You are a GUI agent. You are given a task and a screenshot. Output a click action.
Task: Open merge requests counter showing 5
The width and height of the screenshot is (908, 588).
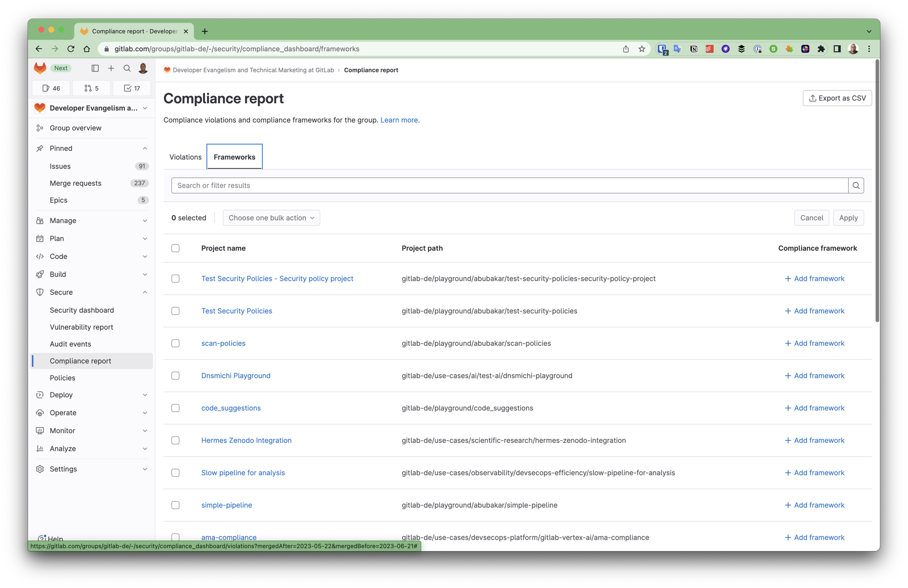tap(91, 88)
